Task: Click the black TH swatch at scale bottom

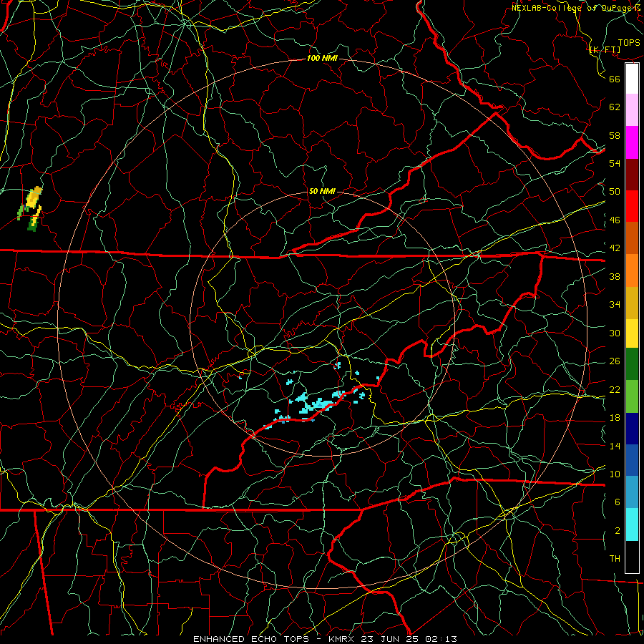Action: [632, 557]
